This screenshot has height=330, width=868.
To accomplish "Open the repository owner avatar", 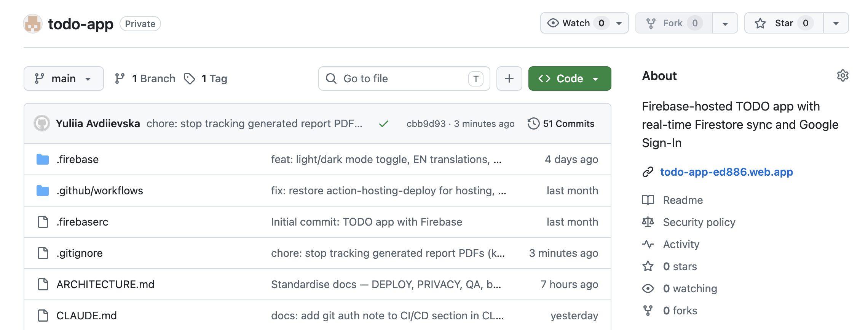I will 33,24.
